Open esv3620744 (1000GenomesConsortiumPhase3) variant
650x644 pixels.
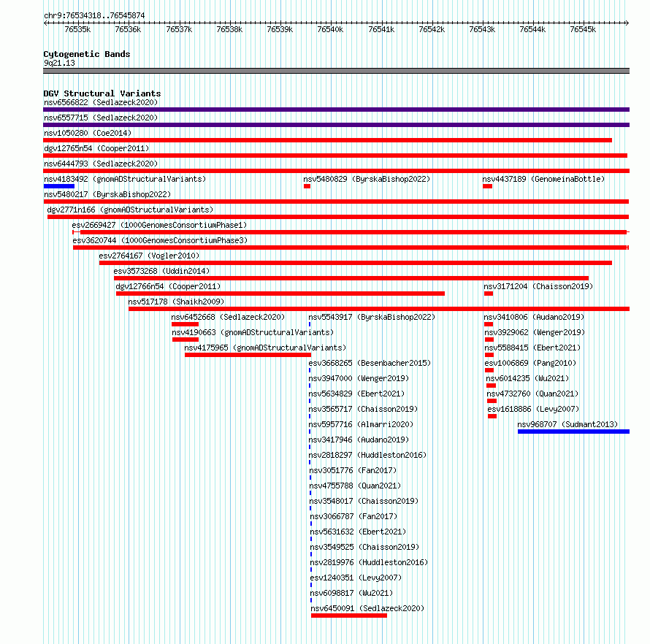click(160, 240)
